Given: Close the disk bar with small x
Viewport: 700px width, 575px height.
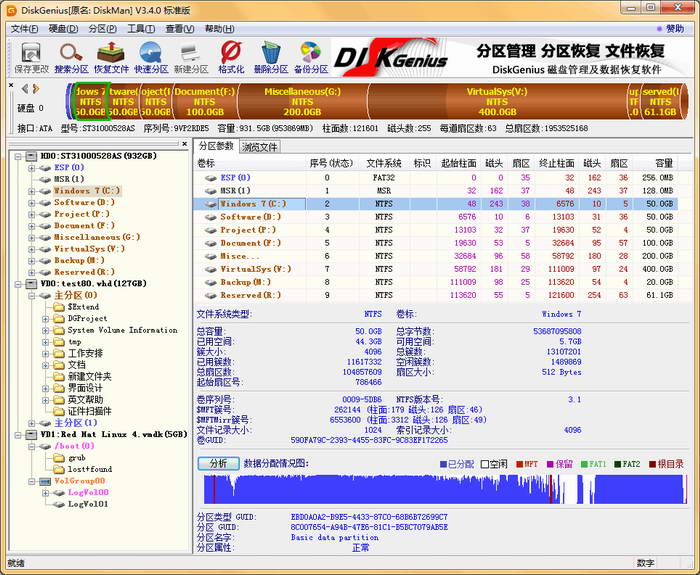Looking at the screenshot, I should pyautogui.click(x=11, y=85).
